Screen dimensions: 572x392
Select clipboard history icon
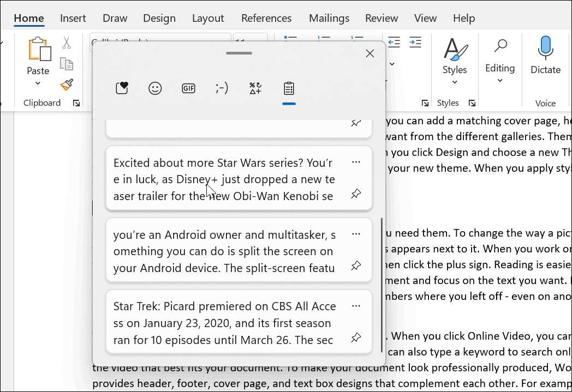point(289,88)
